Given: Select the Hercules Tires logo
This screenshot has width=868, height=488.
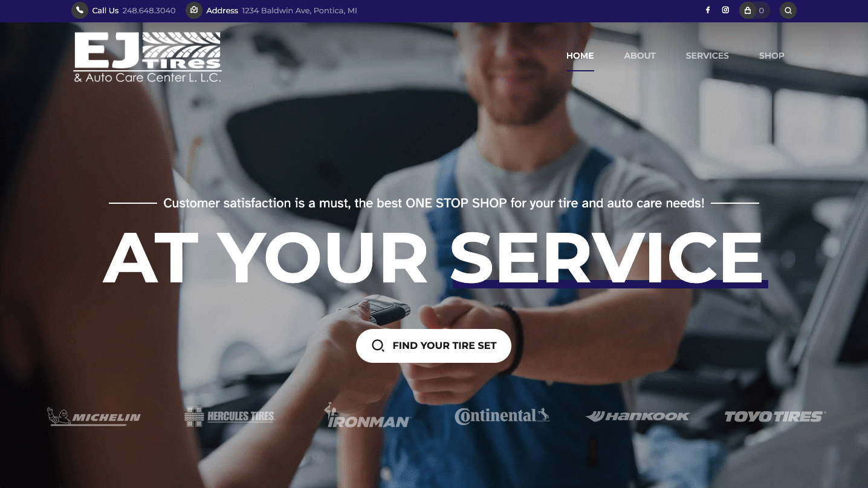Looking at the screenshot, I should point(230,417).
